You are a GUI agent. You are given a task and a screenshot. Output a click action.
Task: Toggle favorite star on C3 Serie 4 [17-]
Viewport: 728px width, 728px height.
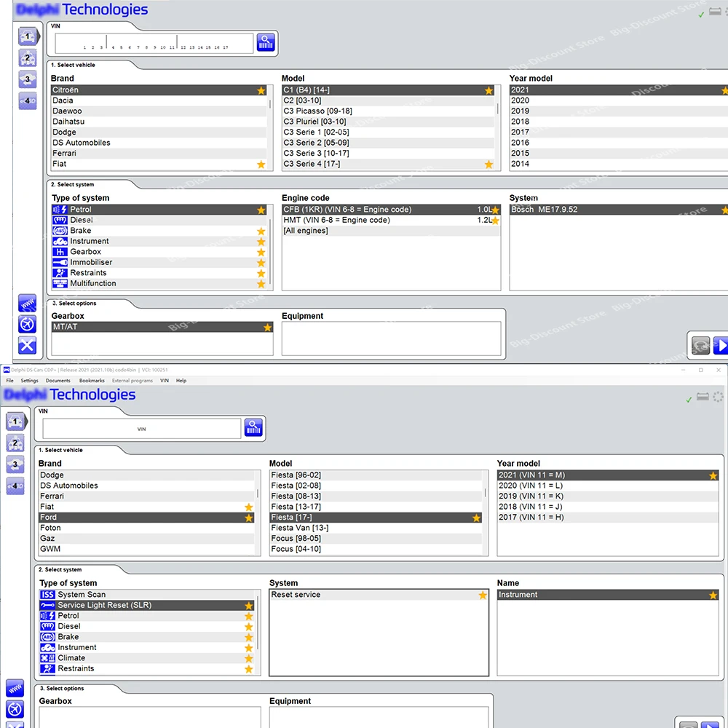pyautogui.click(x=489, y=165)
